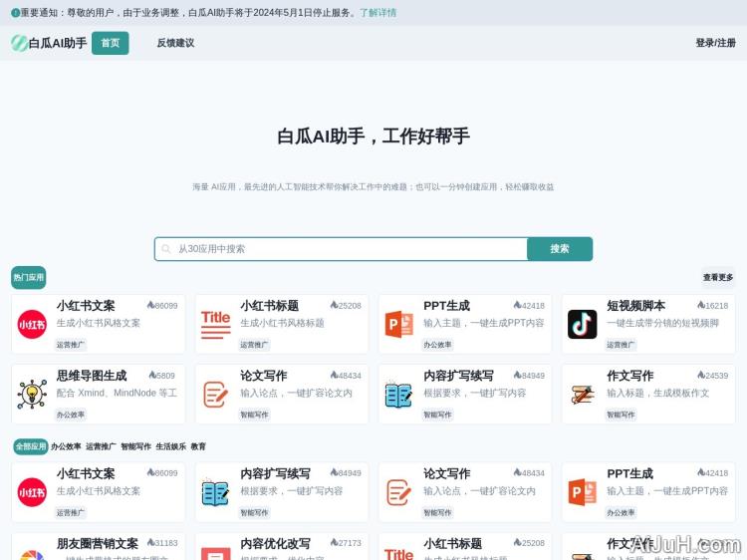Viewport: 747px width, 560px height.
Task: Select the 全部应用 category tab
Action: pos(31,446)
